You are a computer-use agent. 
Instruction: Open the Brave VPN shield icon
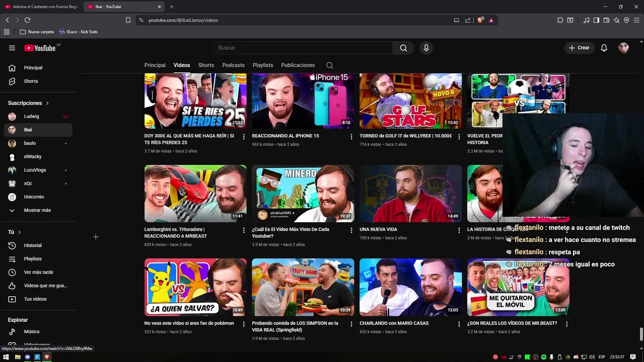click(626, 20)
